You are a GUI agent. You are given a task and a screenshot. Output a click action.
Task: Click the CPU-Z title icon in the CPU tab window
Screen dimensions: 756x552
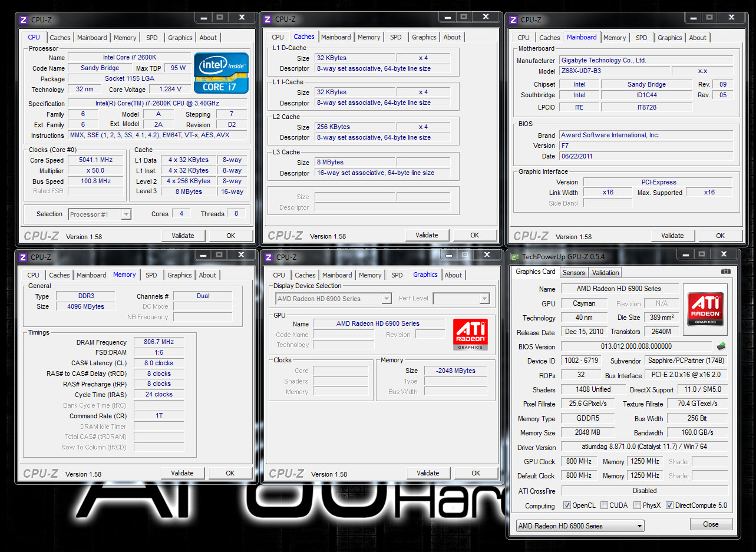(x=23, y=19)
